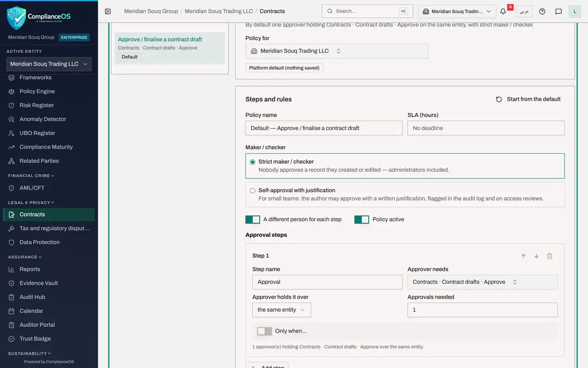The height and width of the screenshot is (368, 588).
Task: Click the Trust Badge icon
Action: [11, 339]
